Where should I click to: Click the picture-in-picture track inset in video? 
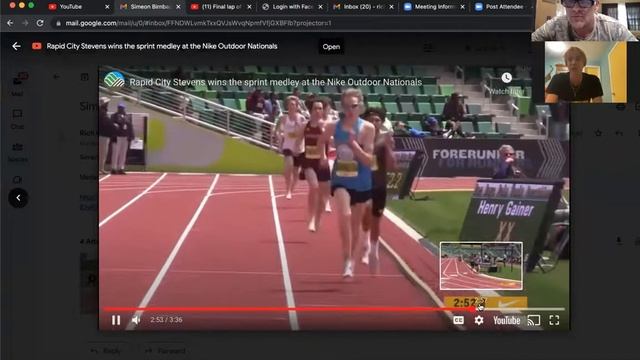[x=481, y=266]
